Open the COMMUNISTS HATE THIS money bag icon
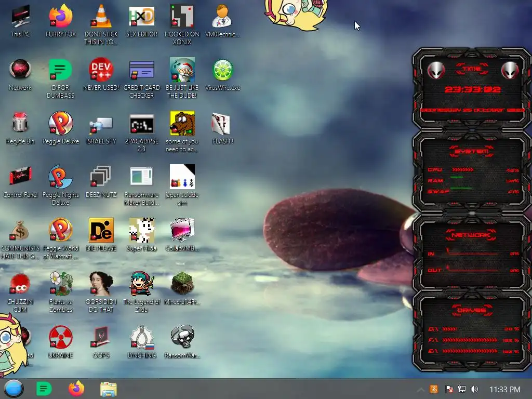532x399 pixels. [20, 239]
